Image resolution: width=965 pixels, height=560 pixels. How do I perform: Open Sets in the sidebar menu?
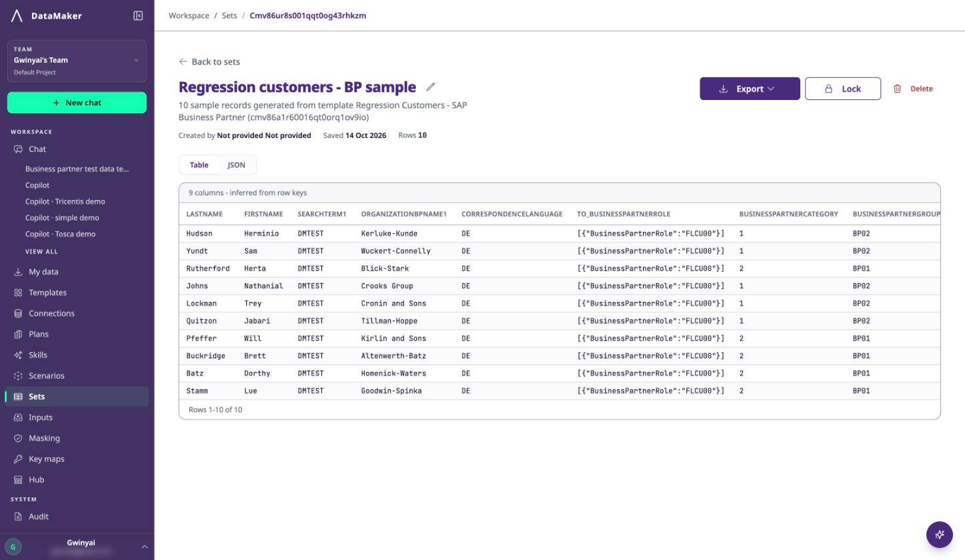[x=77, y=397]
